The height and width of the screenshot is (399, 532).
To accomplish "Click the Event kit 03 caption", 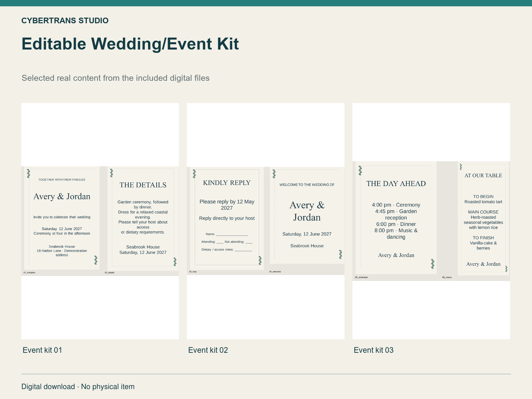I will [x=373, y=350].
